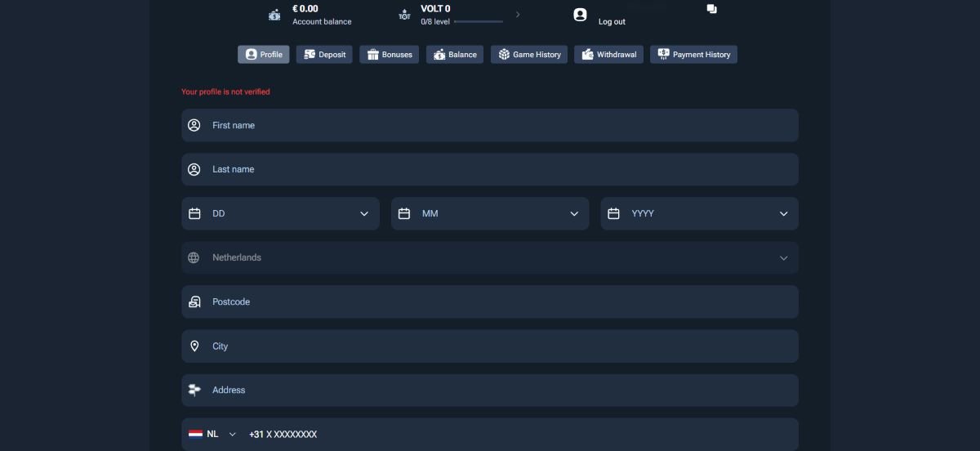The height and width of the screenshot is (451, 980).
Task: Click the calendar icon in MM field
Action: 404,213
